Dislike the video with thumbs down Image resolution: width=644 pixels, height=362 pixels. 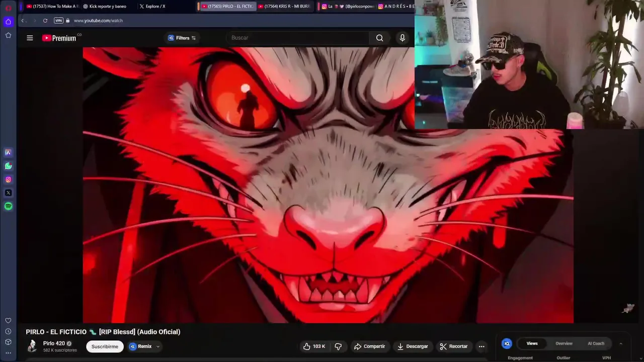pyautogui.click(x=338, y=346)
